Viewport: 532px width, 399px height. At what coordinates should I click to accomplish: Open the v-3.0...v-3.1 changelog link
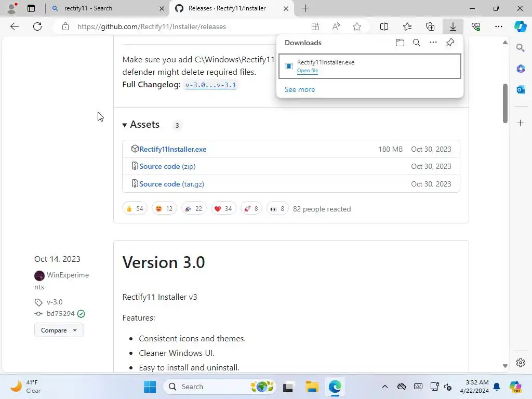pos(211,85)
